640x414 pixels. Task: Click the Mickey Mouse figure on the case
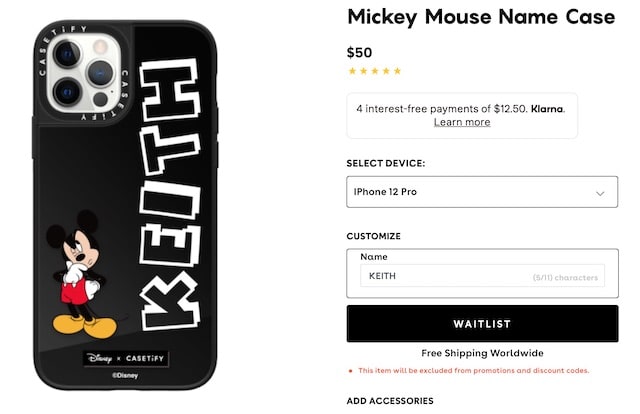coord(80,274)
